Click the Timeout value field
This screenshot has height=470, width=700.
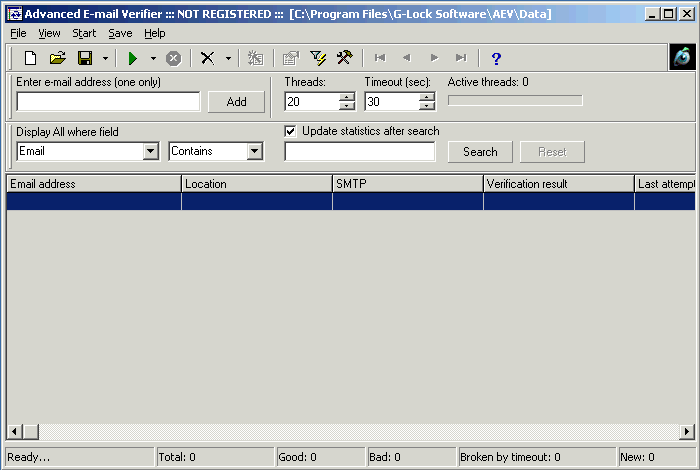[x=392, y=102]
